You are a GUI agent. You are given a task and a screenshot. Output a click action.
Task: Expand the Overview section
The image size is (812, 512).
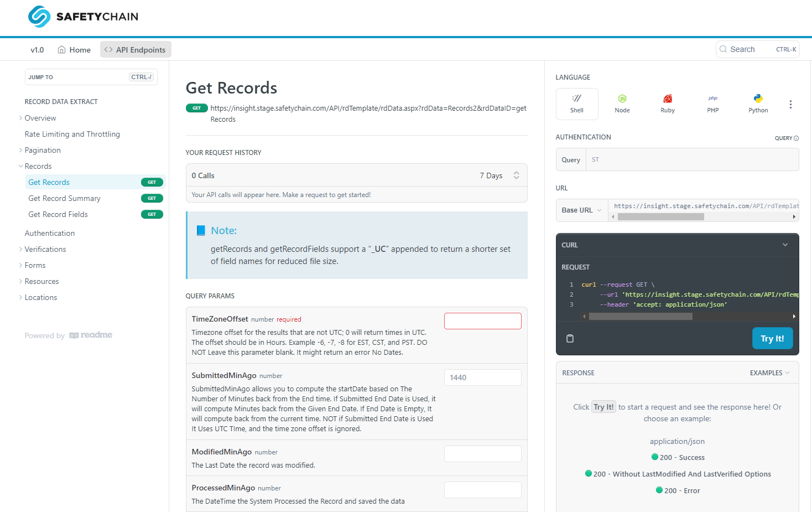tap(21, 118)
